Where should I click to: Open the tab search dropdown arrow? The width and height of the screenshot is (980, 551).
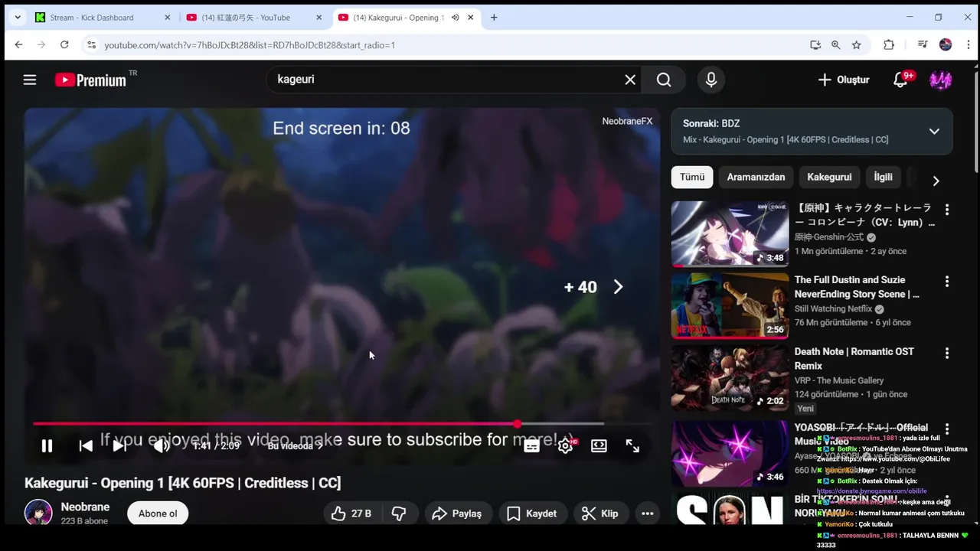[x=18, y=18]
